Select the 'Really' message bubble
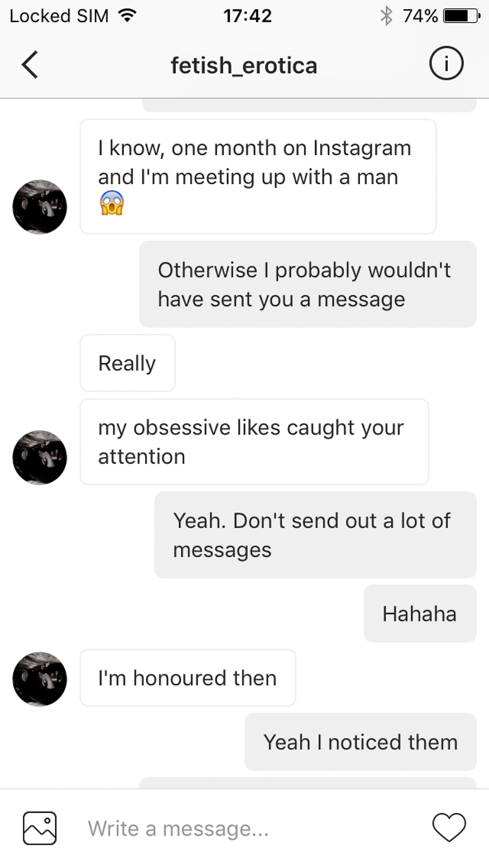 point(127,363)
